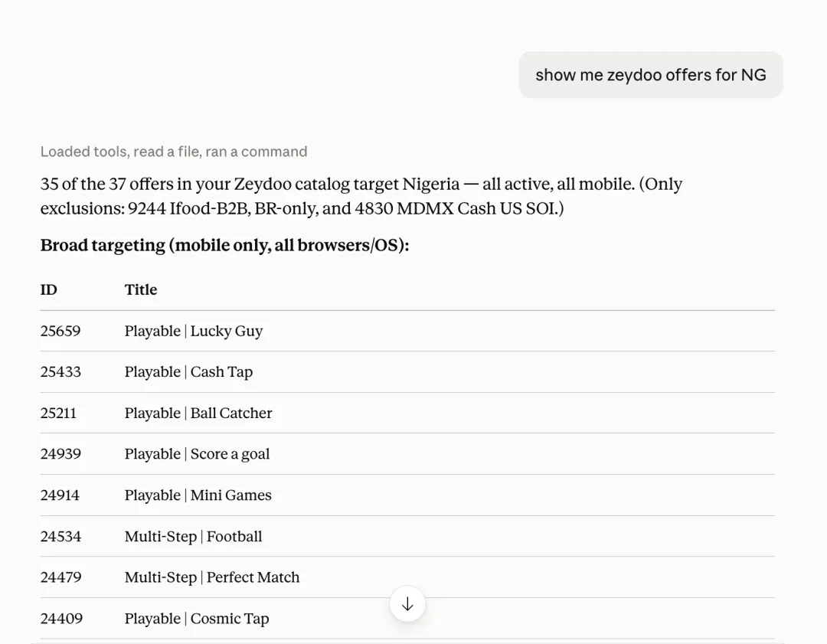Click offer ID 24479
This screenshot has height=644, width=827.
tap(61, 577)
